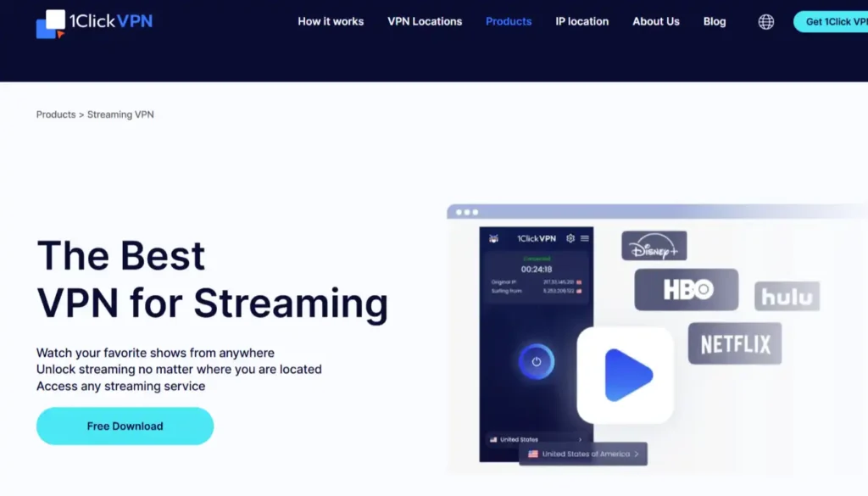The width and height of the screenshot is (868, 496).
Task: Expand United States row inside VPN app
Action: coord(536,439)
